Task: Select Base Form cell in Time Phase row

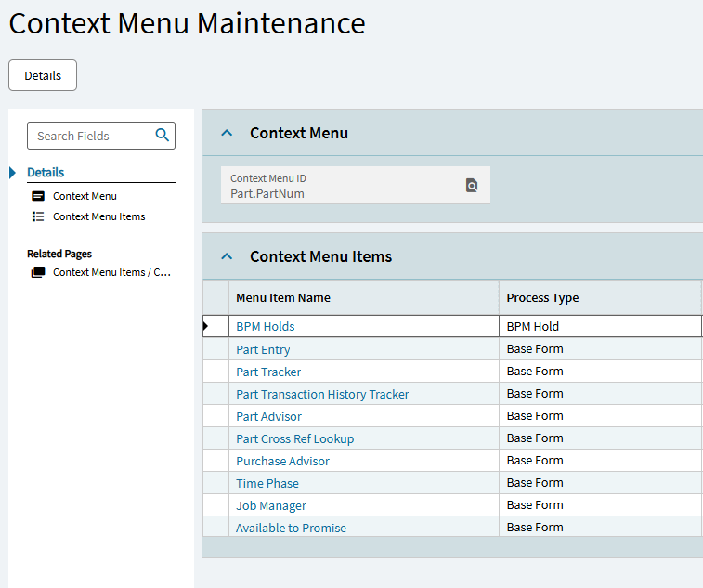Action: [600, 483]
